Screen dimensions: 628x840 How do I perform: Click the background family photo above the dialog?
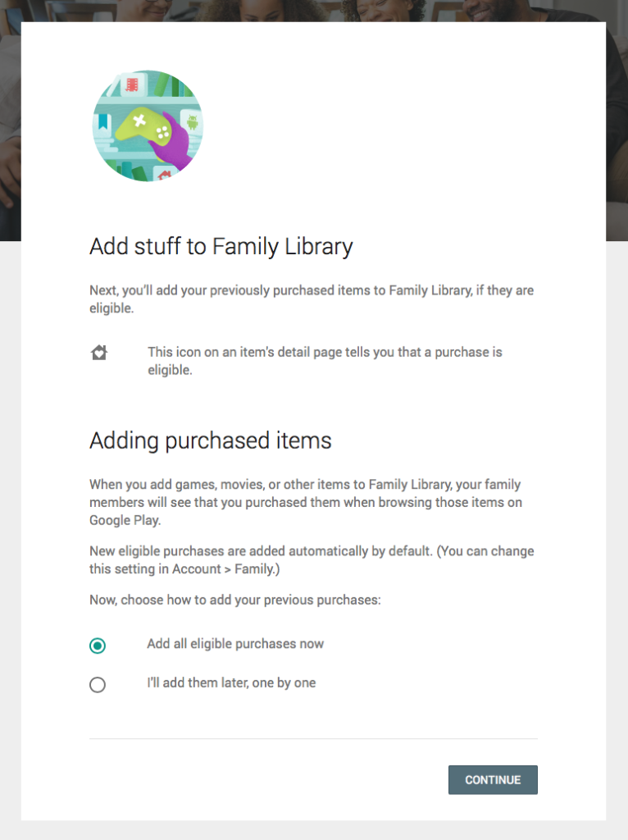pyautogui.click(x=314, y=11)
